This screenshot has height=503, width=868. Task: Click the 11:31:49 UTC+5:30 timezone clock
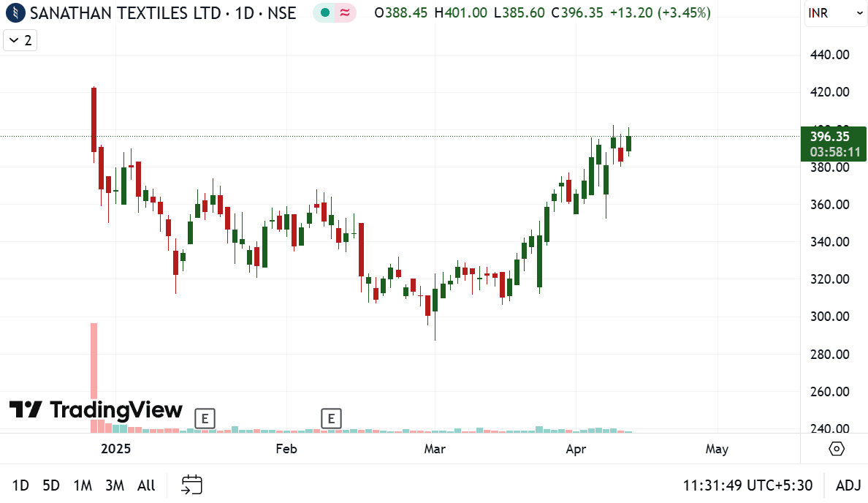pos(747,486)
